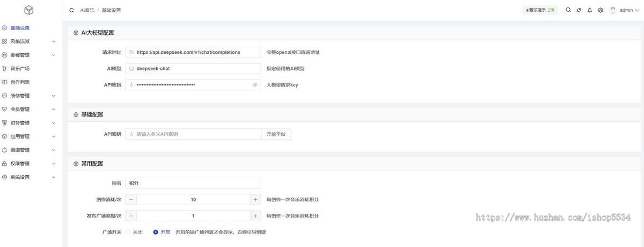Click the 创作消耗/次 value 10
Screen dimensions: 644x247
pos(193,199)
